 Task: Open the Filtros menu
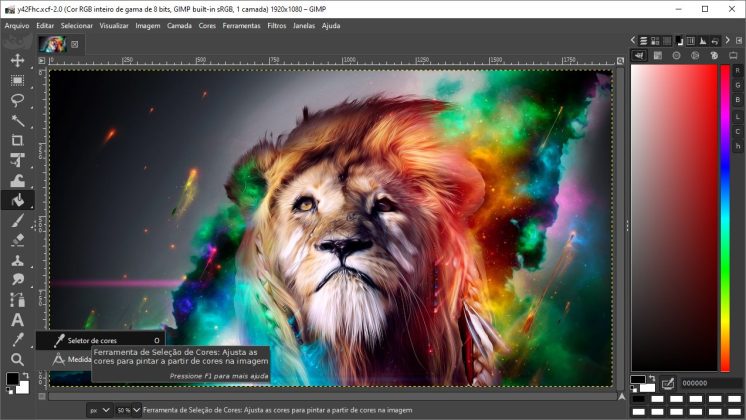pyautogui.click(x=276, y=26)
